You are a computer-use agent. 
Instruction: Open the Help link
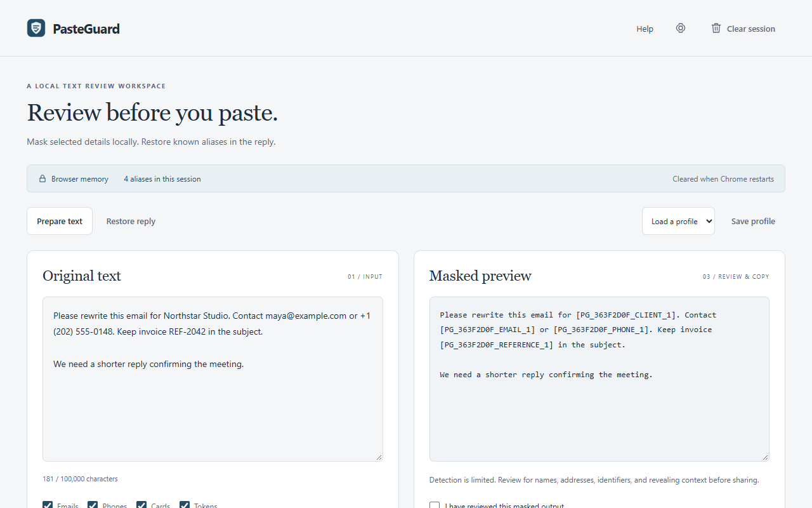[645, 29]
